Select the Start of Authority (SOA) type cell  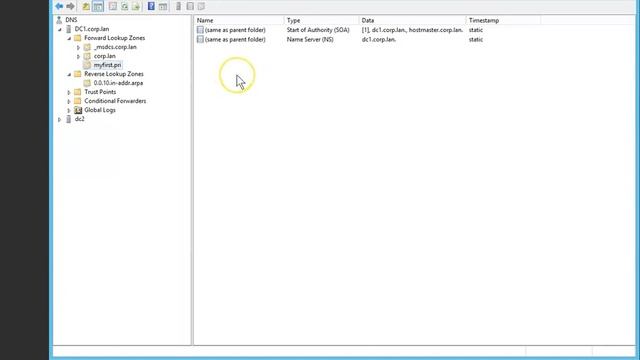click(x=318, y=30)
